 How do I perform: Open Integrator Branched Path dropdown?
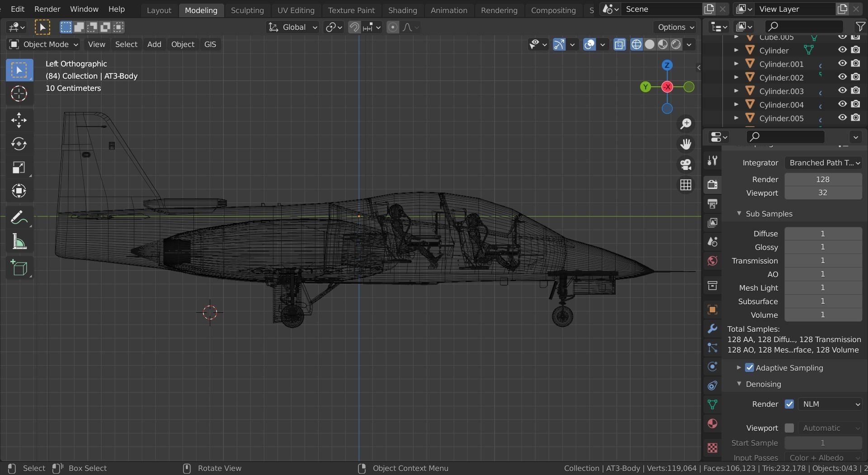click(823, 163)
